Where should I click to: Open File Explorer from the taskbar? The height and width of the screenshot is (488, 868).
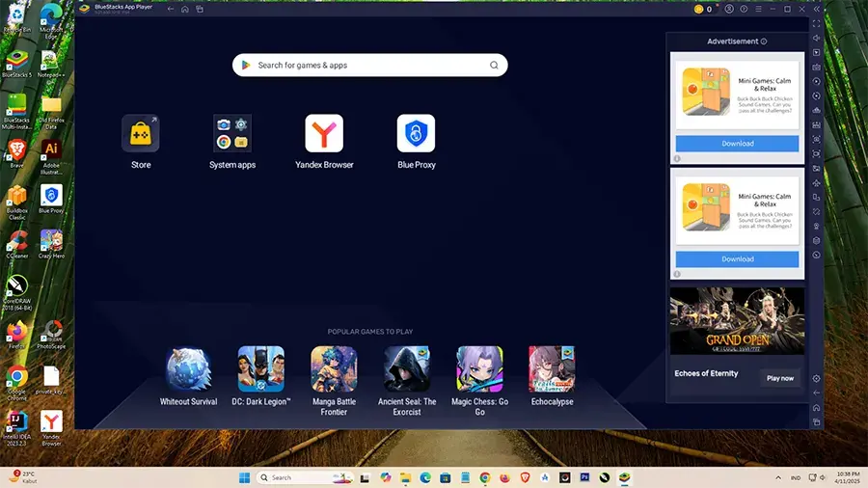[405, 477]
